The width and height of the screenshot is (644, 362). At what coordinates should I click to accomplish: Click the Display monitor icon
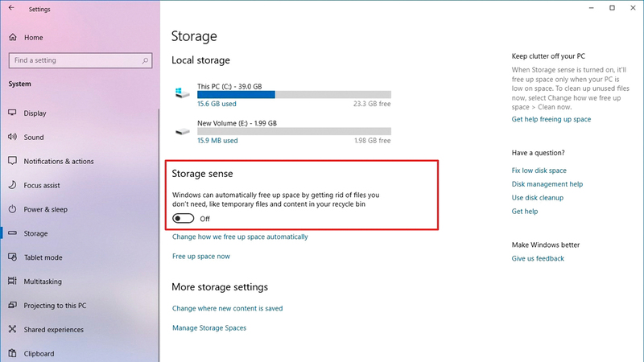coord(13,113)
